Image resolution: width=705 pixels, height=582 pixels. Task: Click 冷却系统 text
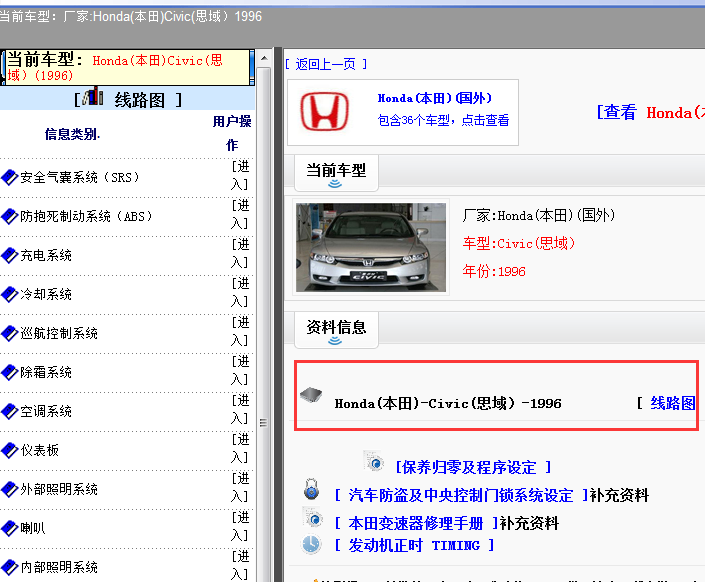coord(46,294)
